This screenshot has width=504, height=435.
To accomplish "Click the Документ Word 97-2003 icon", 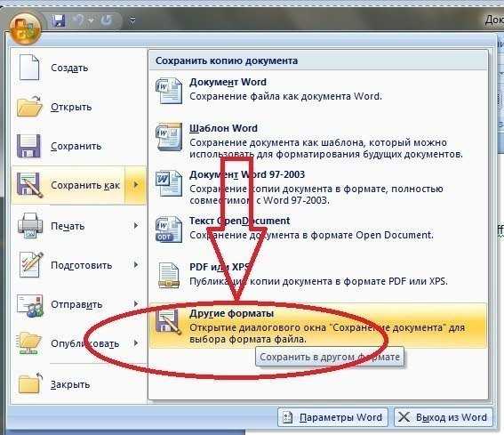I will point(169,183).
